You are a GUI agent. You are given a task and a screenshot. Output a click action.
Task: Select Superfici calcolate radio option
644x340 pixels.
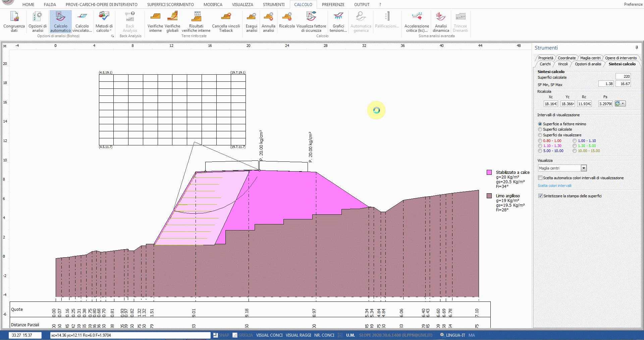(540, 130)
